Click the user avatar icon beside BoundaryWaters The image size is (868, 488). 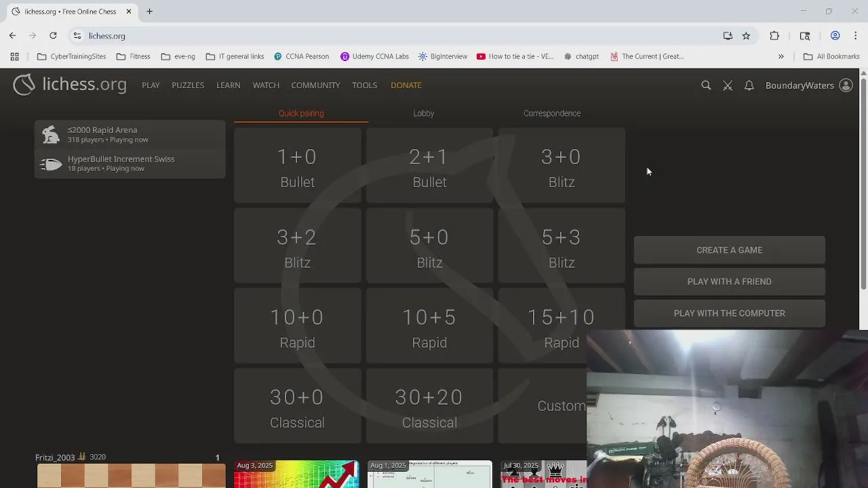click(x=846, y=85)
